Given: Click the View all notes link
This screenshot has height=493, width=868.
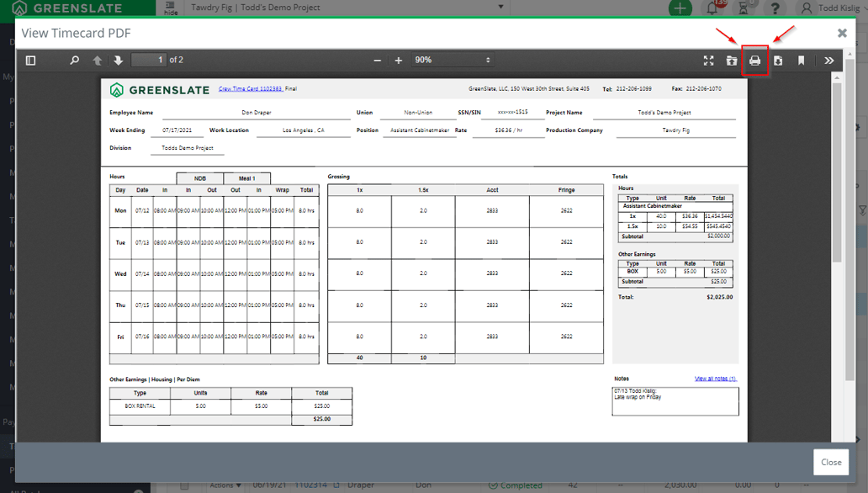Looking at the screenshot, I should click(x=715, y=379).
